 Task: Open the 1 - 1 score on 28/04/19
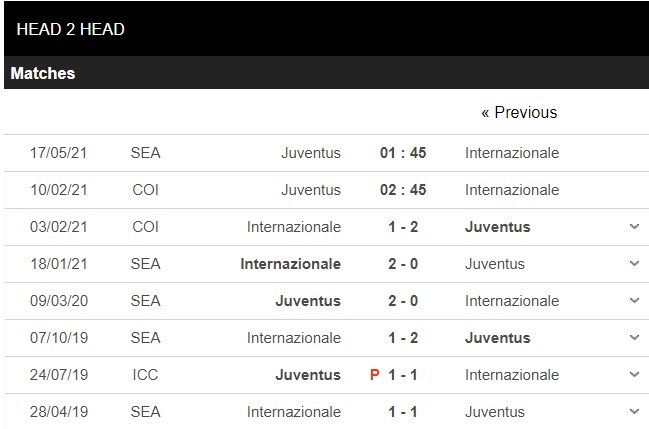pos(403,412)
